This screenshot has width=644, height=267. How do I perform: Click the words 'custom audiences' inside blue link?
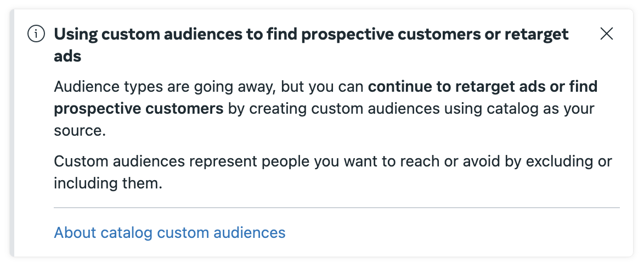coord(222,232)
